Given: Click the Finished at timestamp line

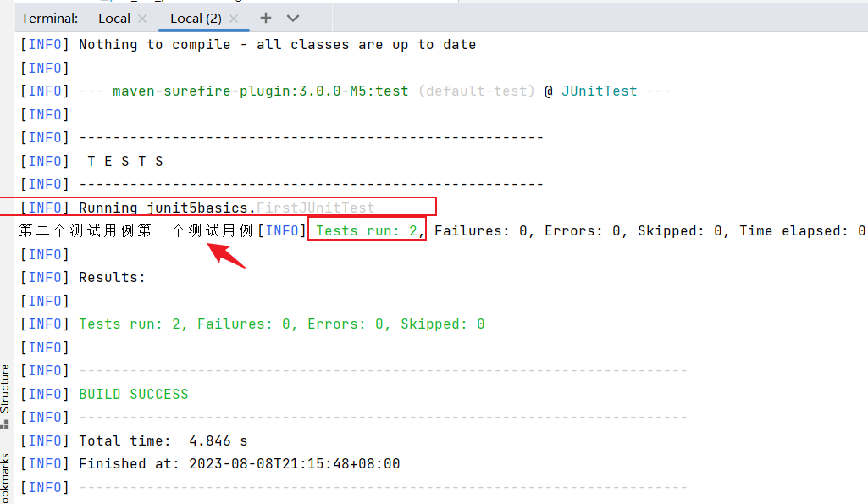Looking at the screenshot, I should click(x=239, y=463).
